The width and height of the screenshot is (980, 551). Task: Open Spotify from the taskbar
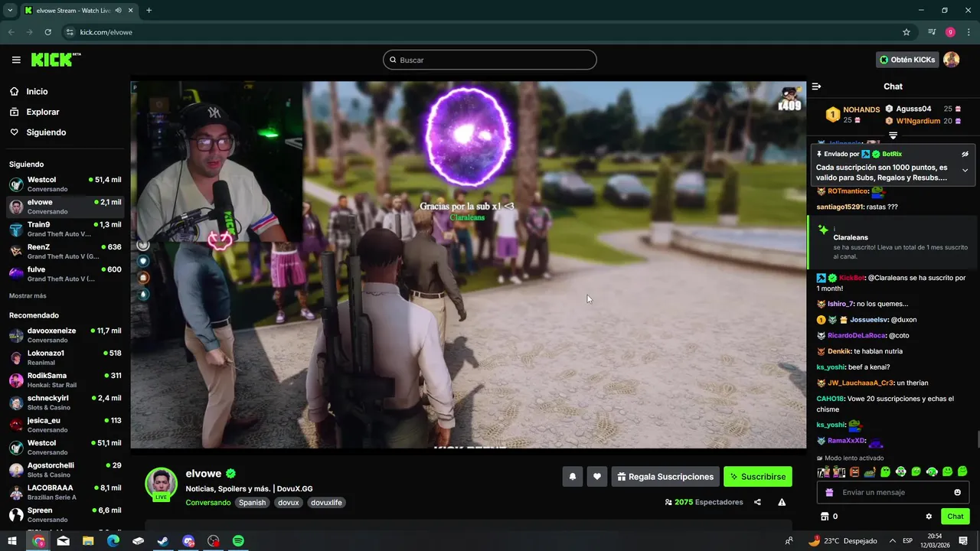point(238,541)
